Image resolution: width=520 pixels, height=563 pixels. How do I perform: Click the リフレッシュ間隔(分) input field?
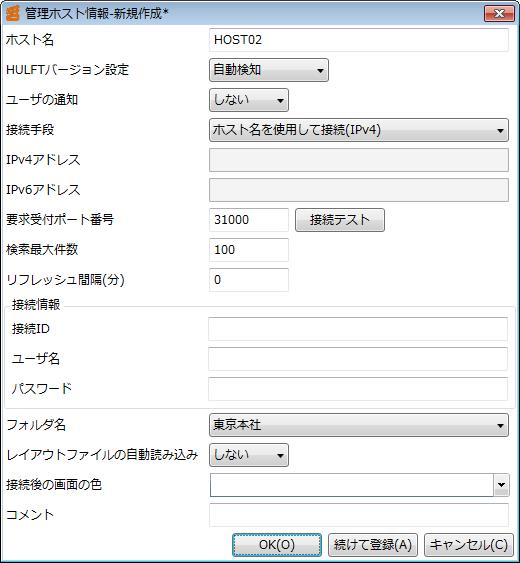(x=249, y=280)
